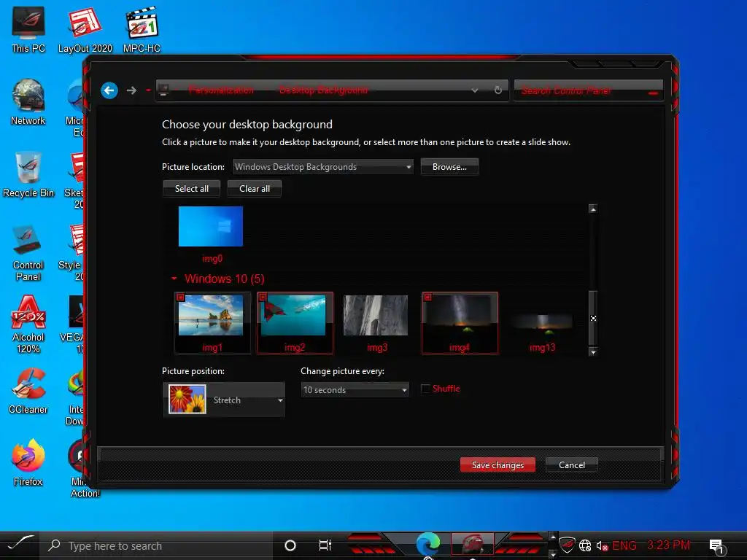Open the Picture location dropdown
Image resolution: width=747 pixels, height=560 pixels.
[322, 167]
